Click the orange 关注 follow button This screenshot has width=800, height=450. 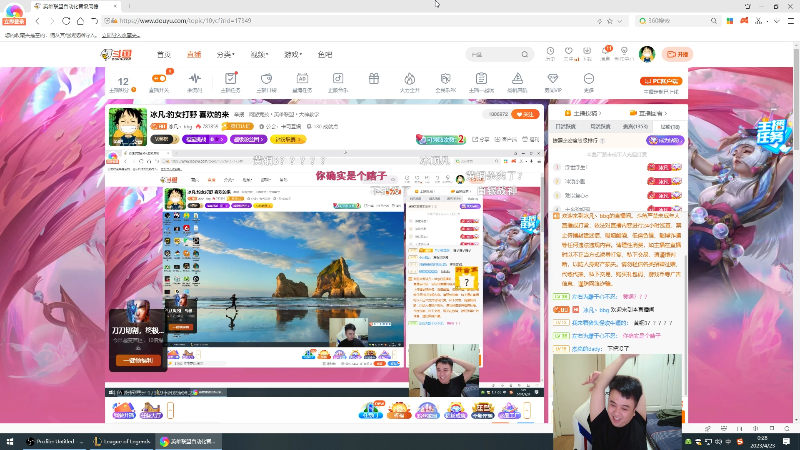[x=525, y=114]
